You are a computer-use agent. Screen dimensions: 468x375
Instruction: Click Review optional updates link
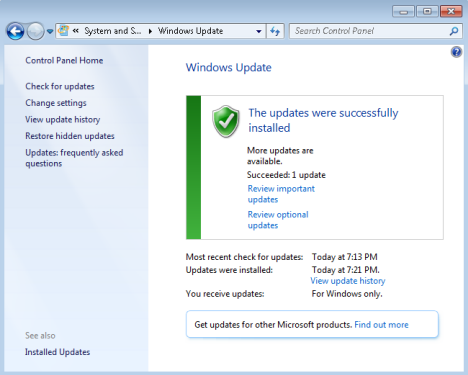click(278, 220)
